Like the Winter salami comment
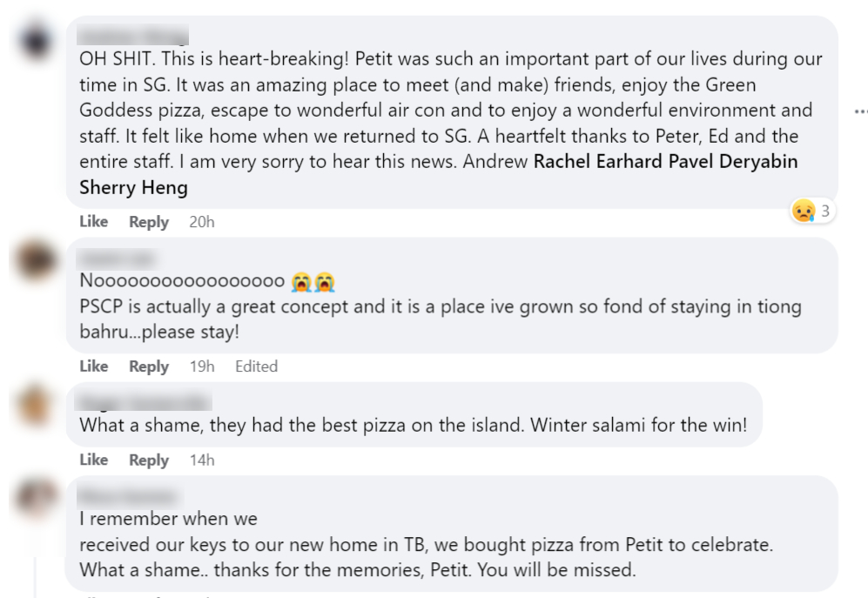The width and height of the screenshot is (868, 598). point(94,460)
